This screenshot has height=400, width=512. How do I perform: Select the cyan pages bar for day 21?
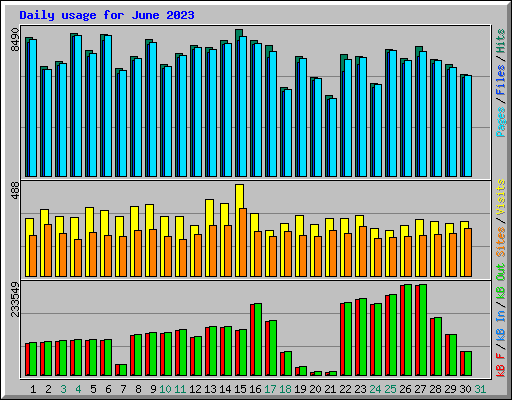[333, 137]
